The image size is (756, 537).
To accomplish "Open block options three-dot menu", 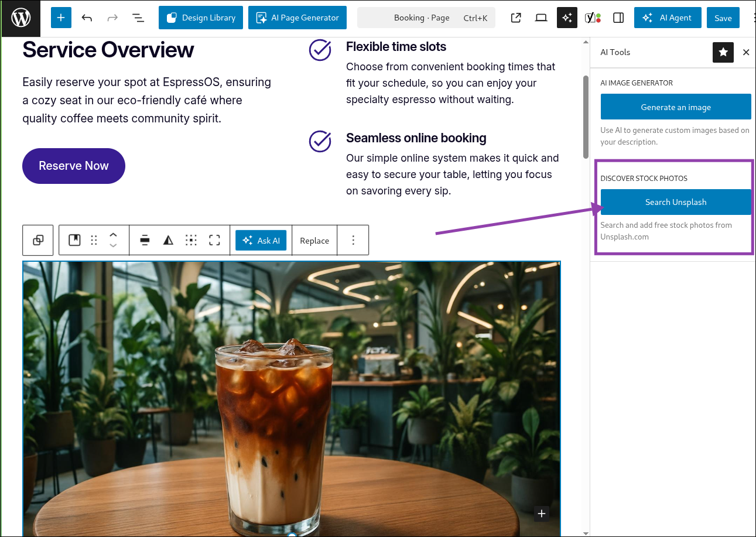I will click(353, 240).
